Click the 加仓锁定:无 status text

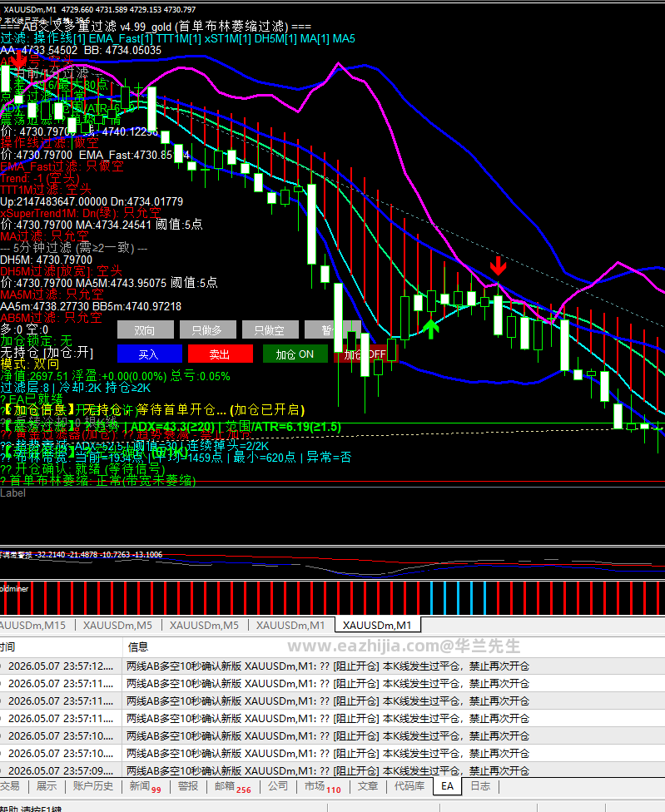point(37,341)
